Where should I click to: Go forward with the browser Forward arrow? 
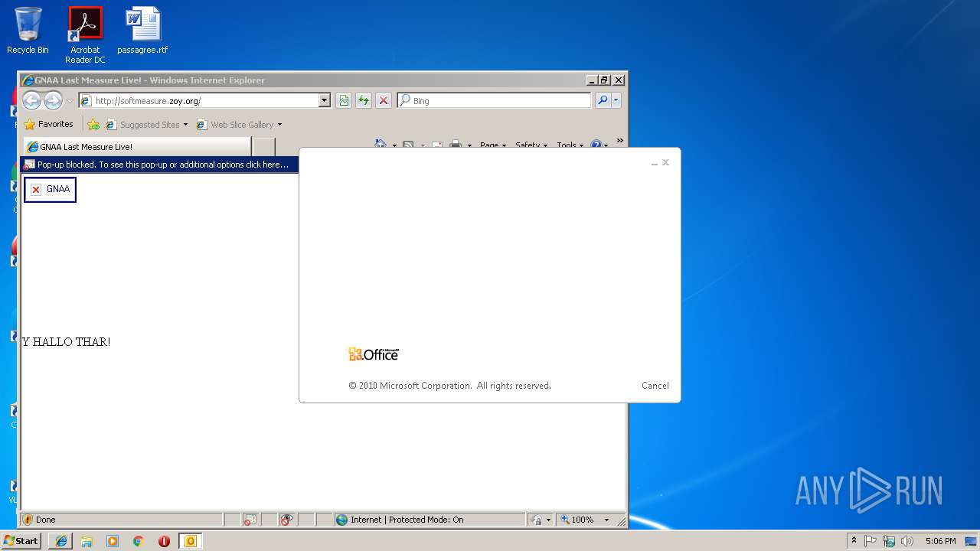click(53, 100)
